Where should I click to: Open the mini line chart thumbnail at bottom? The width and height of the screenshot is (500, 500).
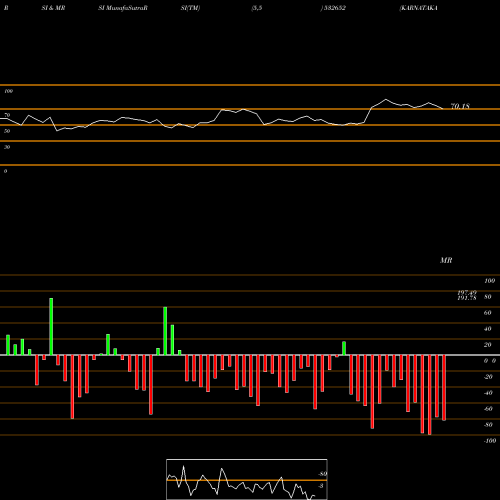[247, 479]
